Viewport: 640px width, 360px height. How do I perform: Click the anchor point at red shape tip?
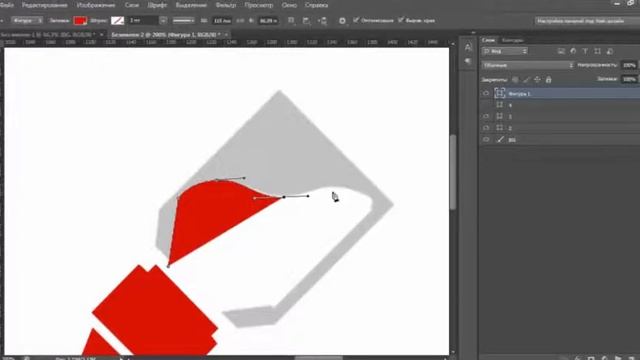click(284, 197)
